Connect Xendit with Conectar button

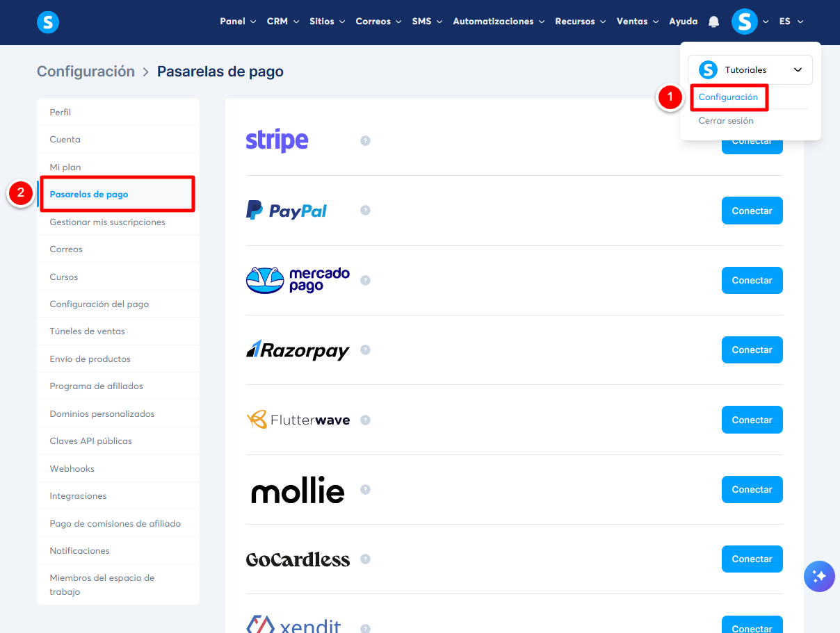pos(752,625)
